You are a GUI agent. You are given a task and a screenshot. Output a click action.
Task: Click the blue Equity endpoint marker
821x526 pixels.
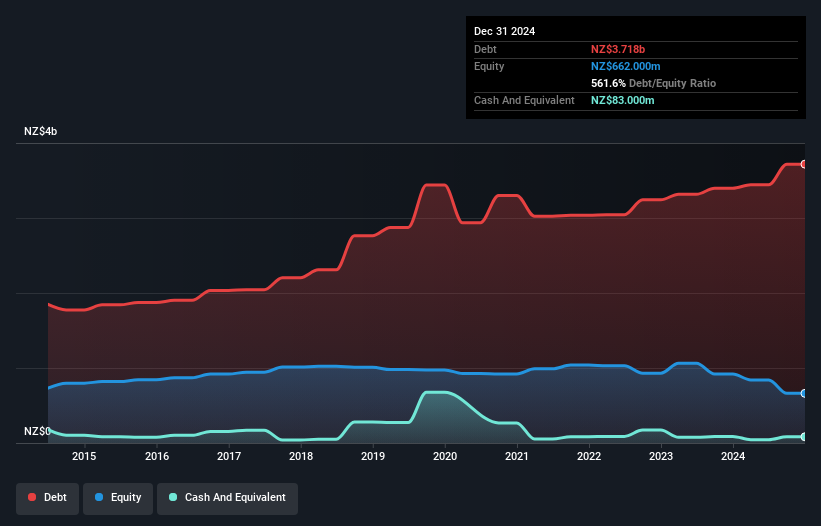pyautogui.click(x=804, y=393)
